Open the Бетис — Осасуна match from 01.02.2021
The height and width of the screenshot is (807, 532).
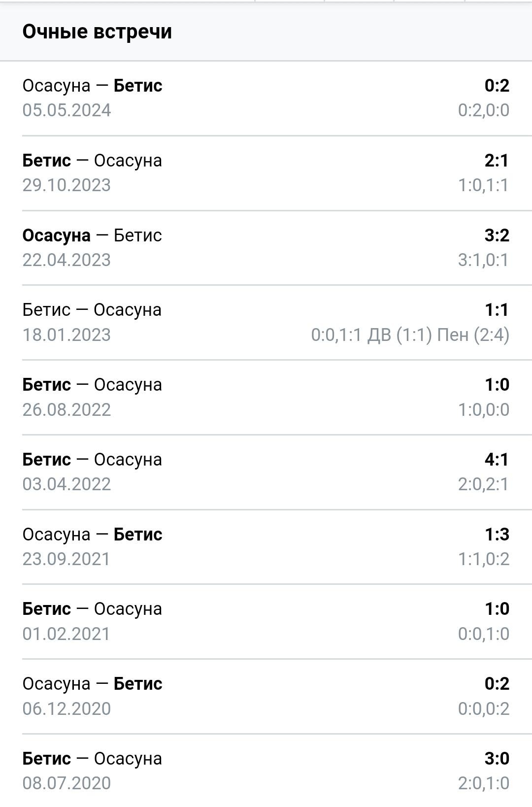[266, 622]
